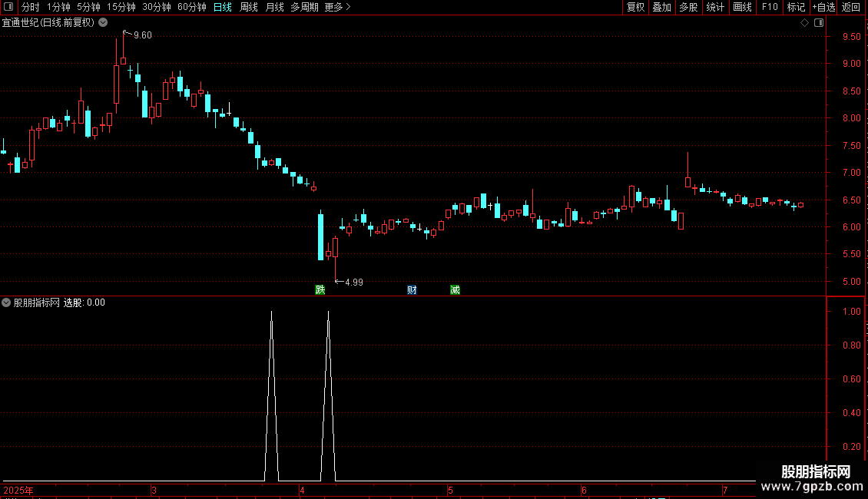Add stock with +自选 button
868x499 pixels.
823,7
